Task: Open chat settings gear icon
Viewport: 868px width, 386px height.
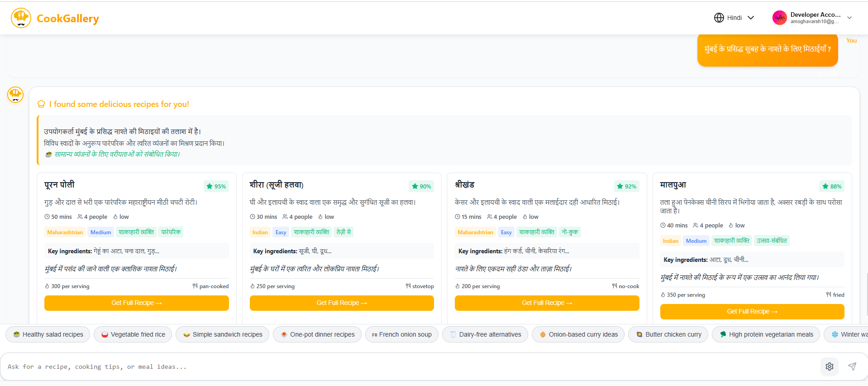Action: click(829, 367)
